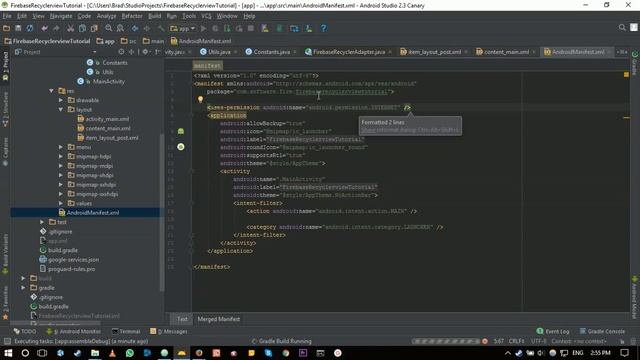Expand the values folder
This screenshot has height=360, width=640.
click(x=61, y=203)
